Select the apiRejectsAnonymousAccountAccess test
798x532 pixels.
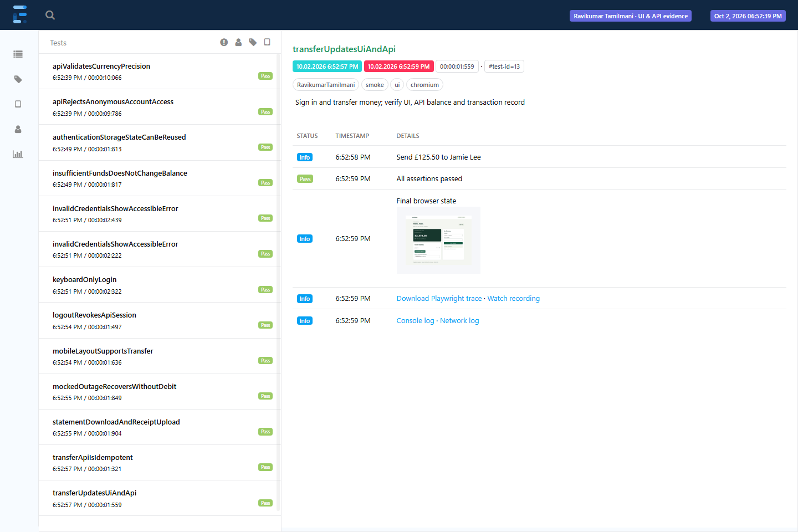point(160,107)
